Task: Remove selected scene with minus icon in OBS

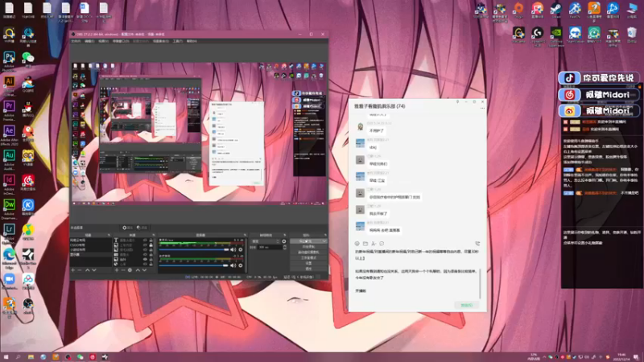Action: point(79,270)
